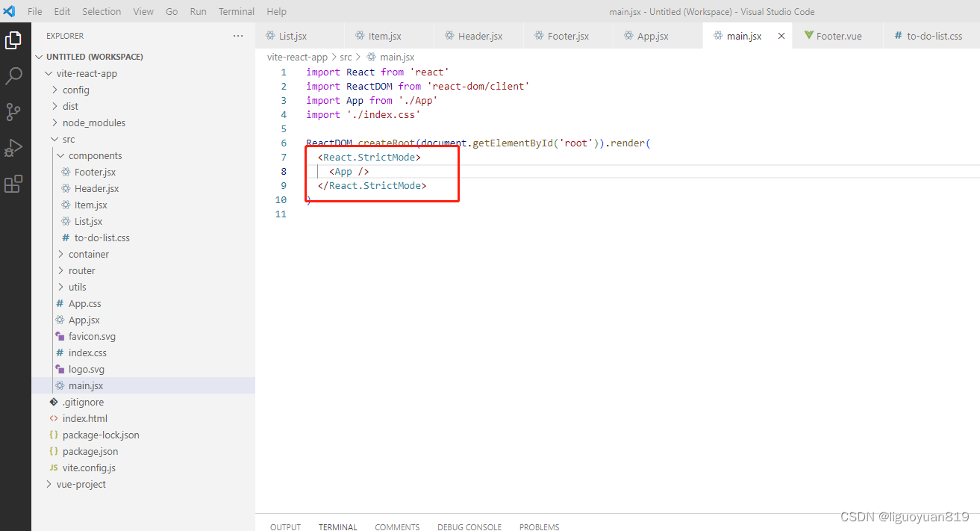Image resolution: width=980 pixels, height=531 pixels.
Task: Switch to the App.jsx editor tab
Action: [x=652, y=36]
